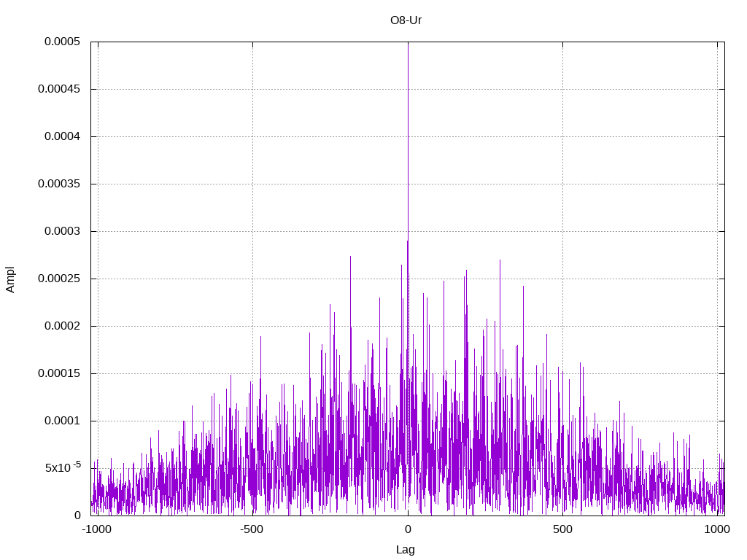The width and height of the screenshot is (747, 560).
Task: Click the Lag x-axis label
Action: 406,550
